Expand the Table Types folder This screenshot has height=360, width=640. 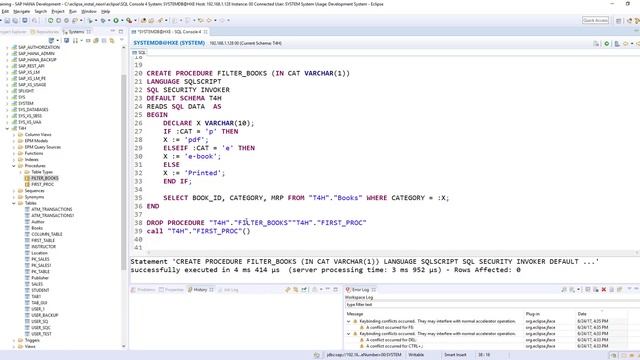[x=20, y=172]
